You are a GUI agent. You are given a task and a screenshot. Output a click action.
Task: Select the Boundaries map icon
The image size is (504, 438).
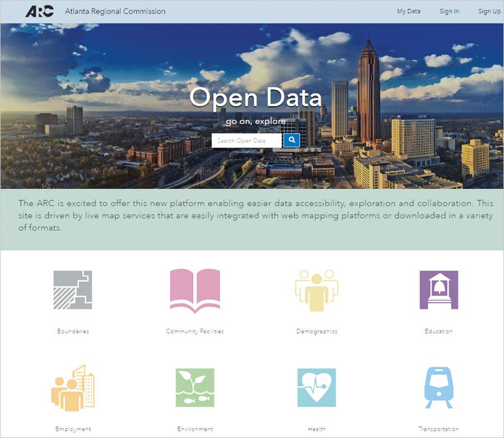pos(73,290)
